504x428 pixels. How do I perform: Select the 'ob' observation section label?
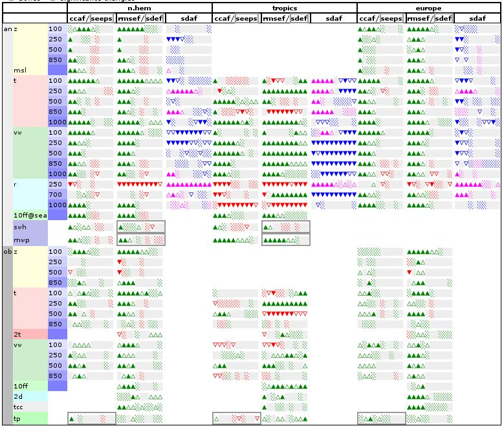point(8,252)
